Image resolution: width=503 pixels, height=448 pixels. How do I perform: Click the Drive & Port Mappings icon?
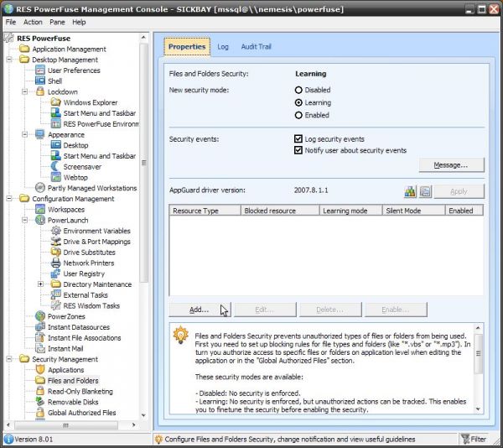[x=56, y=242]
